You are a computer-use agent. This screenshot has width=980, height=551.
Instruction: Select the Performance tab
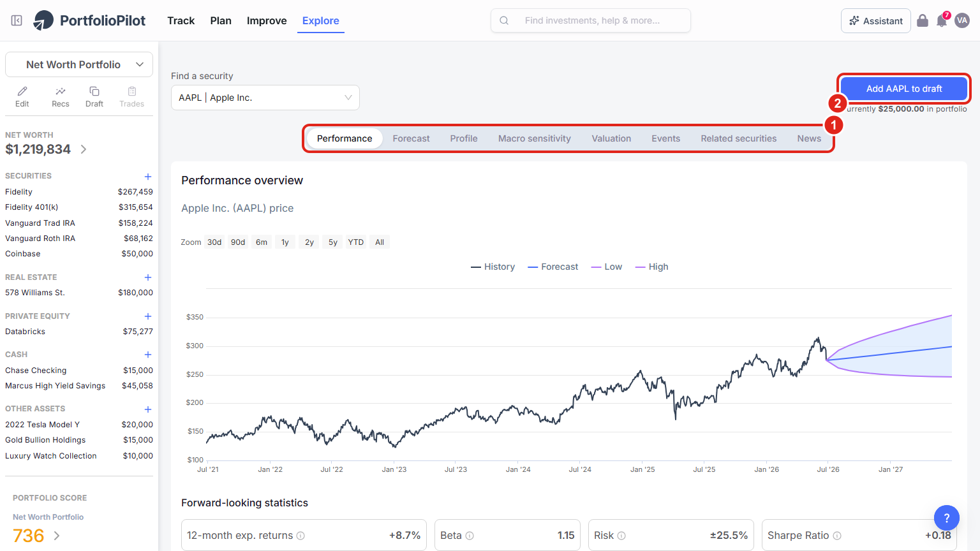345,138
